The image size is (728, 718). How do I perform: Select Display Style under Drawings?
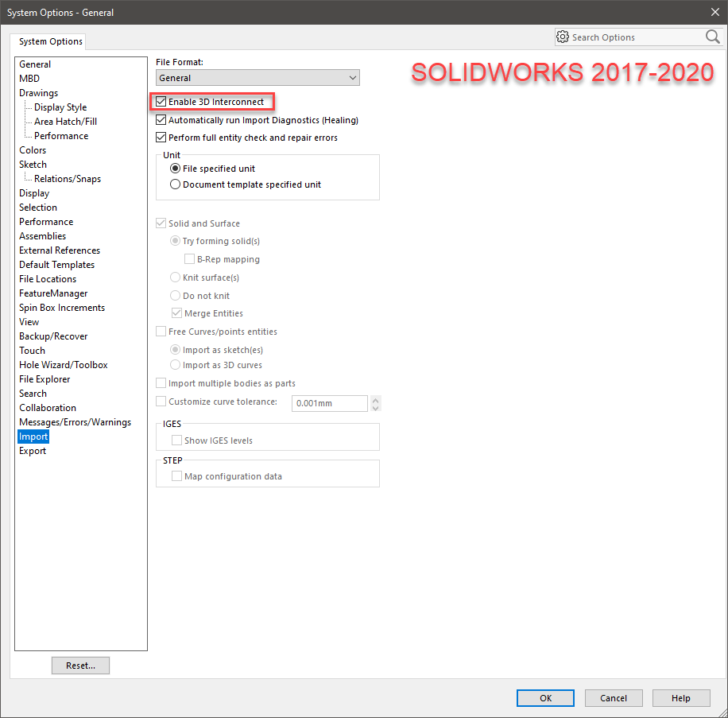click(60, 107)
